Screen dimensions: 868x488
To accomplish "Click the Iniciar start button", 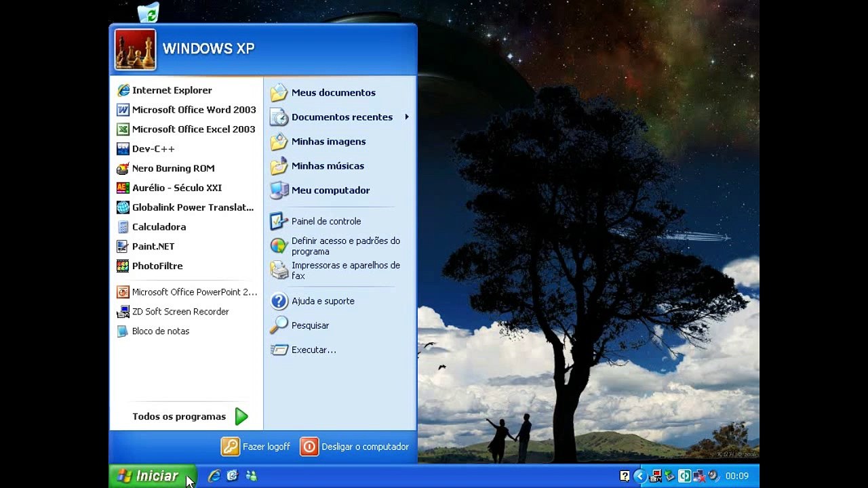I will coord(153,476).
